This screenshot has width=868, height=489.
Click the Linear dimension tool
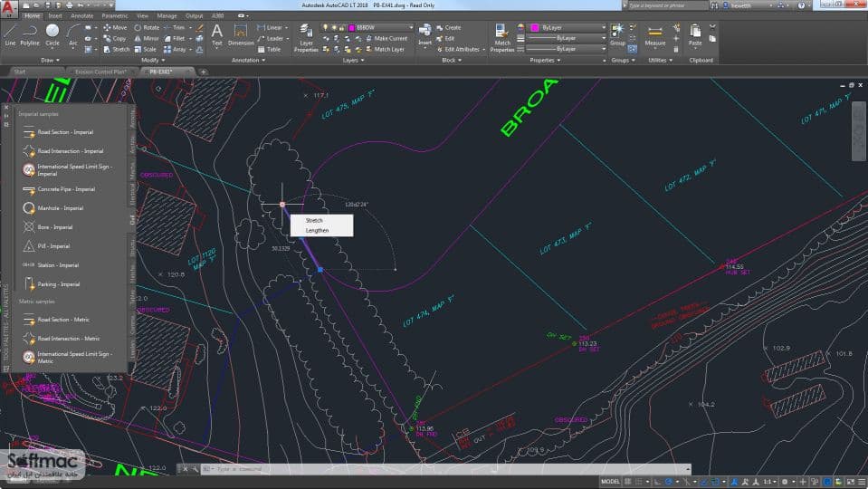pos(270,27)
